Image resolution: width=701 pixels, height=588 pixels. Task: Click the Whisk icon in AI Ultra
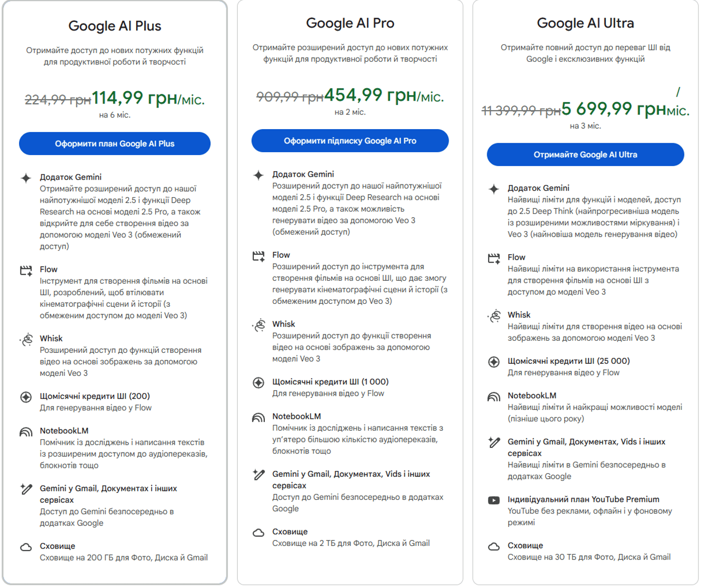click(x=494, y=316)
